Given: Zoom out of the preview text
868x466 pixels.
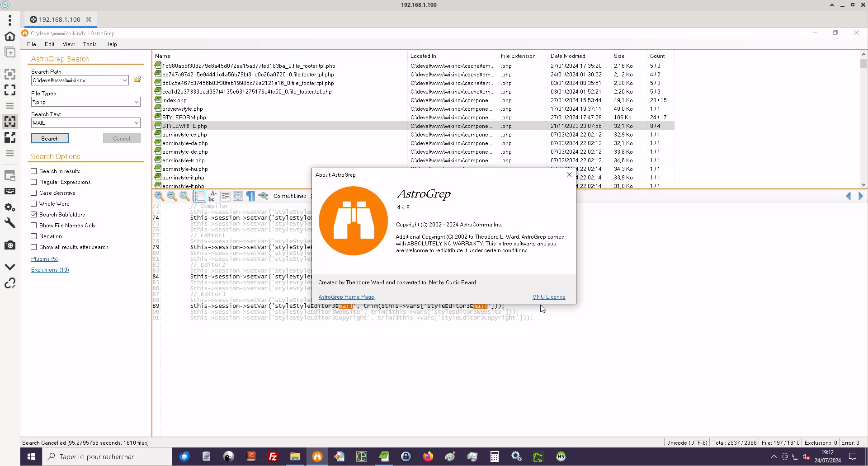Looking at the screenshot, I should (172, 196).
